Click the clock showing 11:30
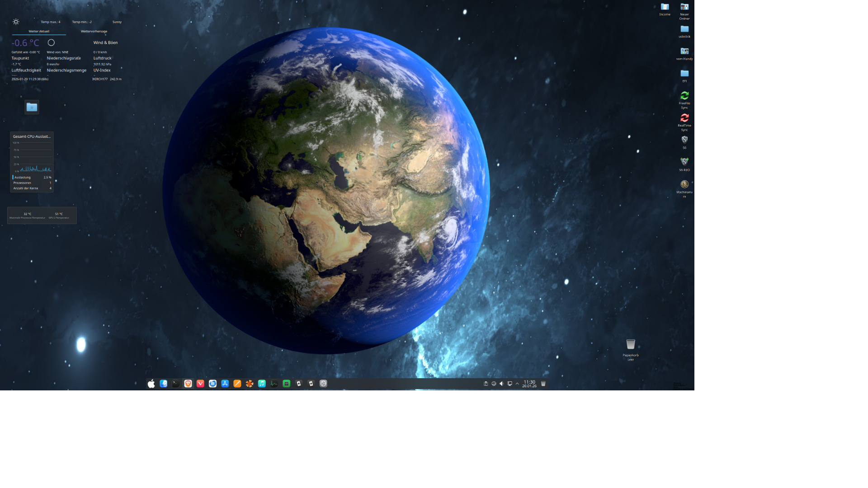 tap(529, 384)
